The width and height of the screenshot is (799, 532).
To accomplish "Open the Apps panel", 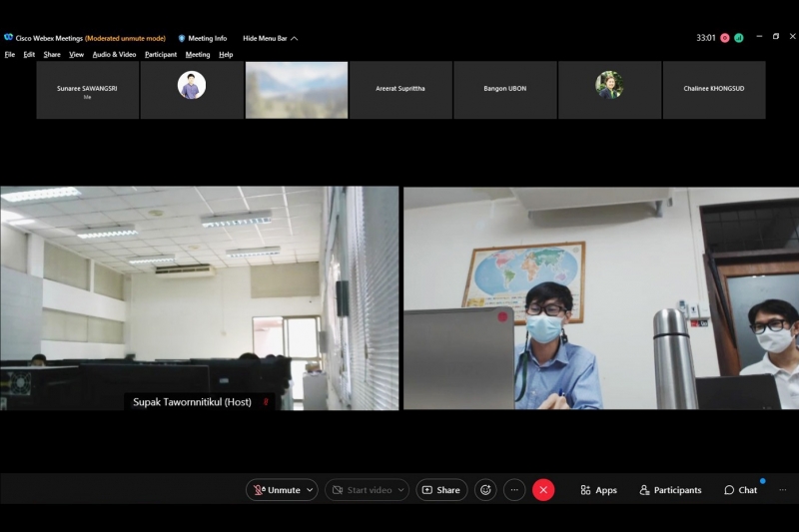I will pos(598,490).
